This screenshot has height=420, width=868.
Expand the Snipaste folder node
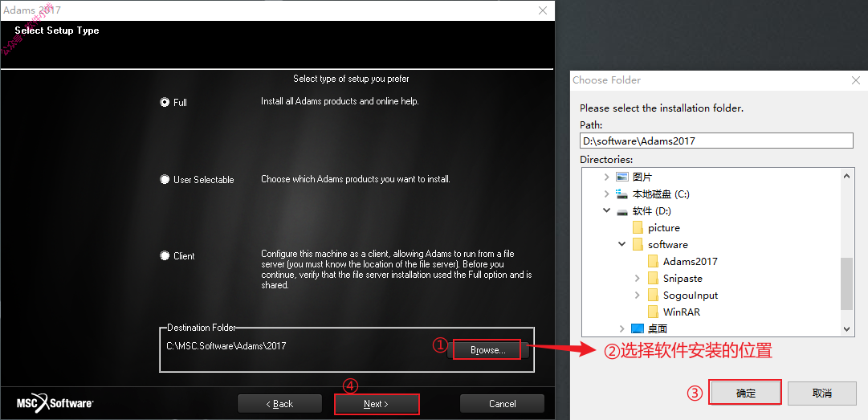pos(638,278)
